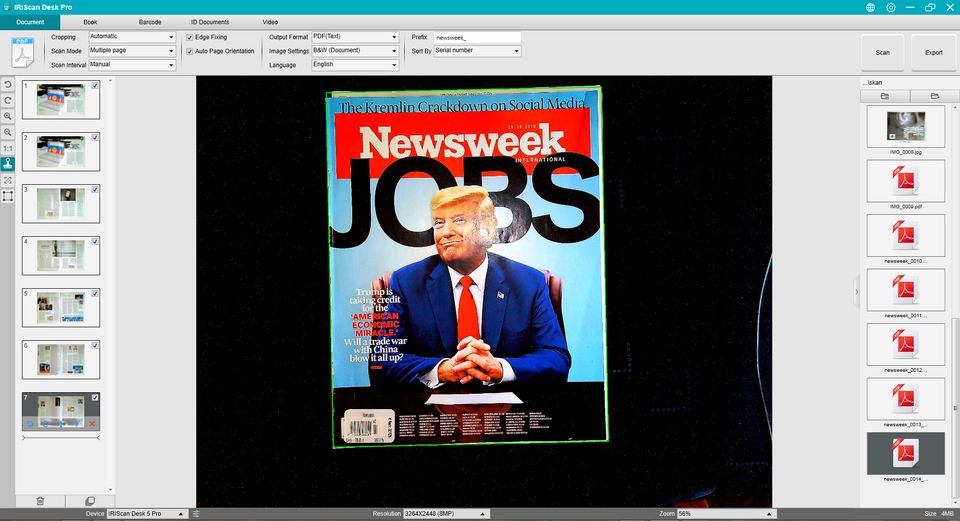Click the Prefix input field

(478, 37)
